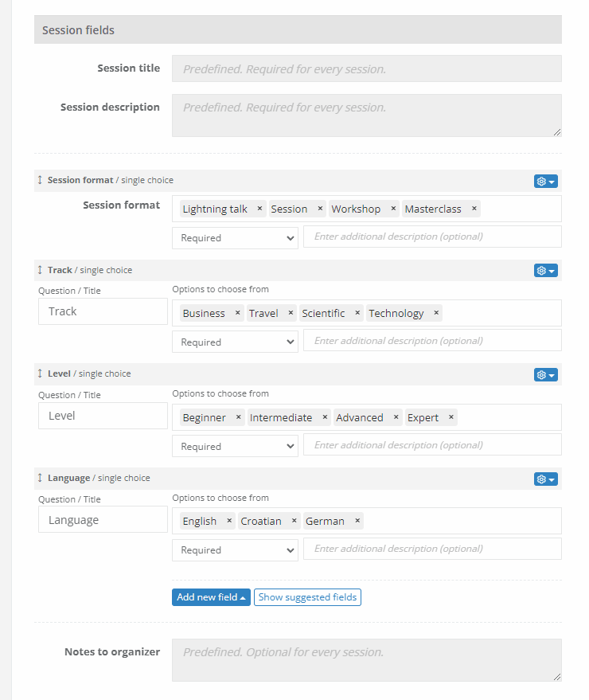Remove the Scientific track option
589x700 pixels.
pyautogui.click(x=357, y=313)
